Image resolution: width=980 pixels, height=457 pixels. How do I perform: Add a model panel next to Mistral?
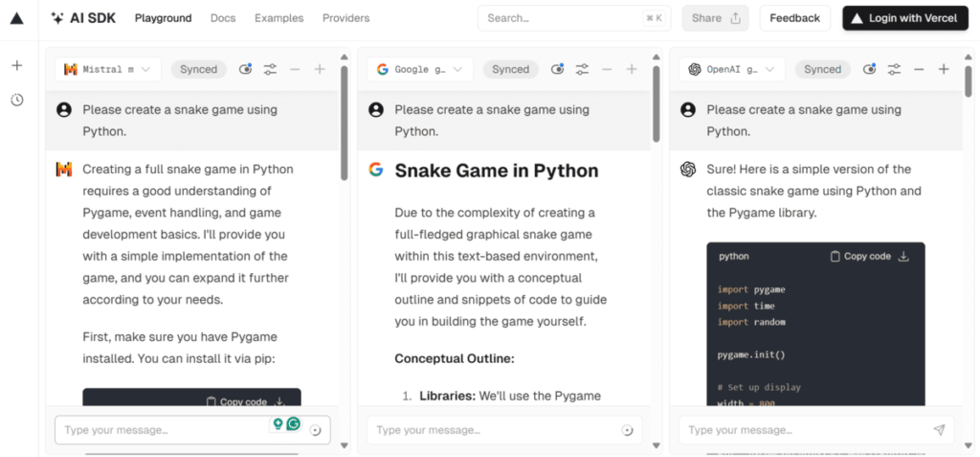pyautogui.click(x=320, y=70)
